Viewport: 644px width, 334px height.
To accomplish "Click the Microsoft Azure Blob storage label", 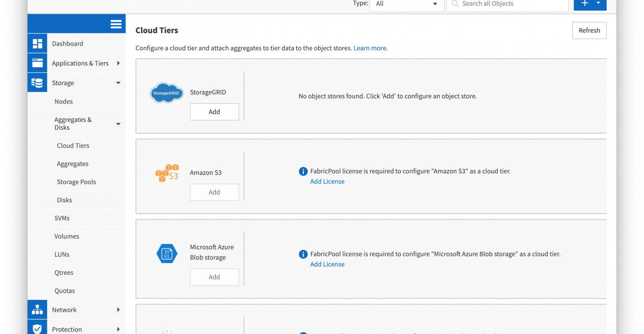I will (212, 252).
